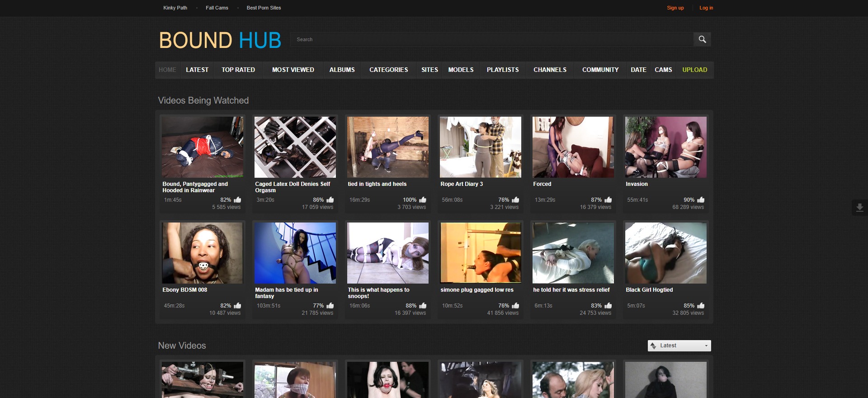
Task: Click thumbs-up icon next to 87% rating
Action: point(608,200)
